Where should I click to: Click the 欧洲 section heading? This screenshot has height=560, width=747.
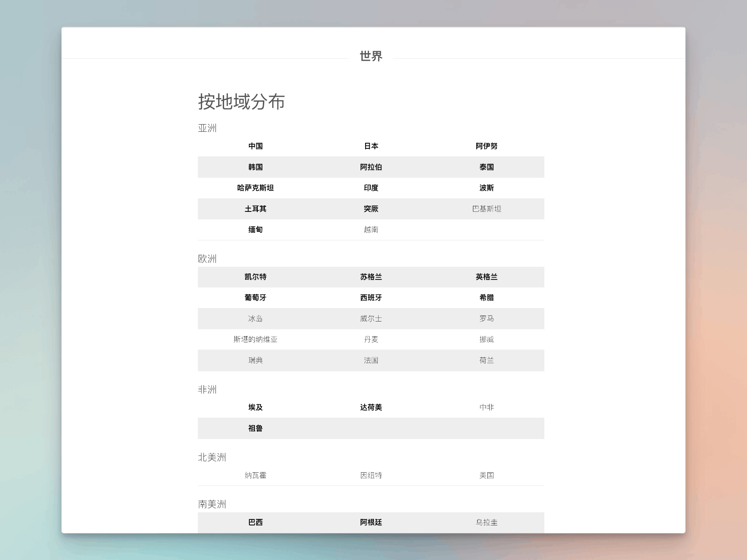click(207, 259)
